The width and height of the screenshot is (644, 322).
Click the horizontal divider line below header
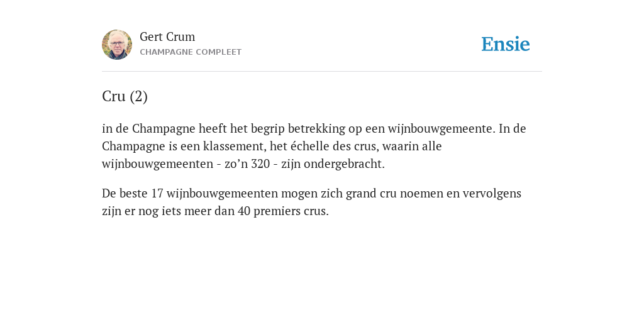coord(322,72)
